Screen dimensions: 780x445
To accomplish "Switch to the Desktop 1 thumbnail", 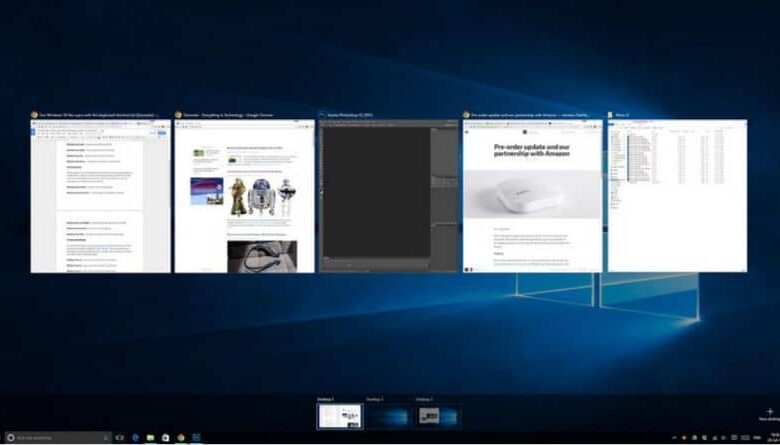I will (x=340, y=416).
